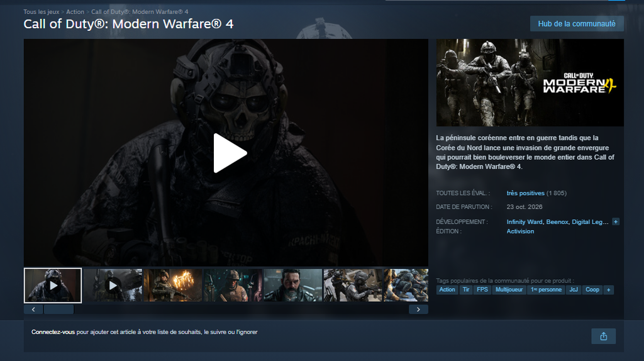Open Beenox developer link

point(557,222)
